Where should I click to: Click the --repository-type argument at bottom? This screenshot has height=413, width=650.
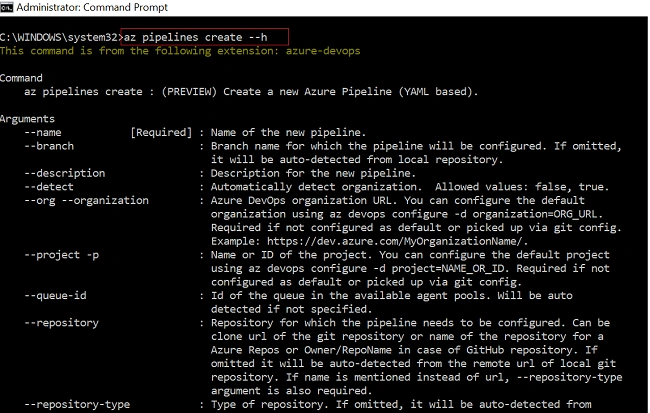tap(77, 404)
